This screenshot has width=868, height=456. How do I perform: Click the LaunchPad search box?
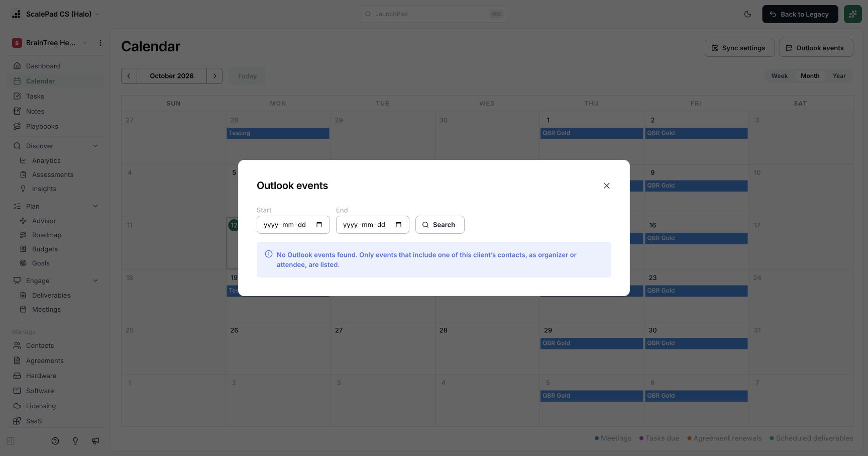coord(433,14)
